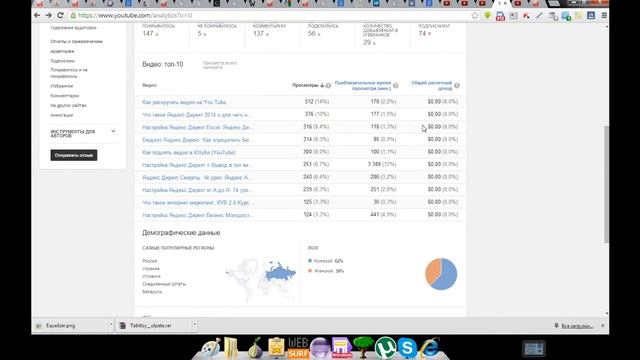Viewport: 640px width, 360px height.
Task: Launch uTorrent from dock
Action: (x=385, y=348)
